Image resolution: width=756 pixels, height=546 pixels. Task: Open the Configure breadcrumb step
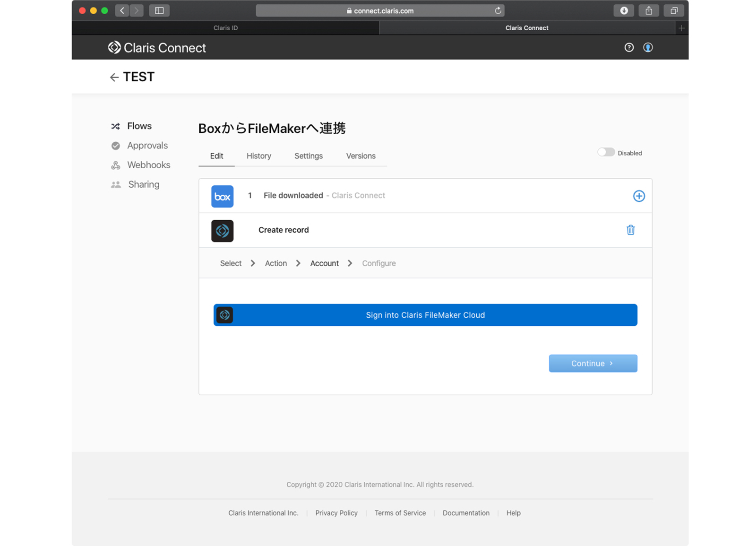pyautogui.click(x=378, y=263)
